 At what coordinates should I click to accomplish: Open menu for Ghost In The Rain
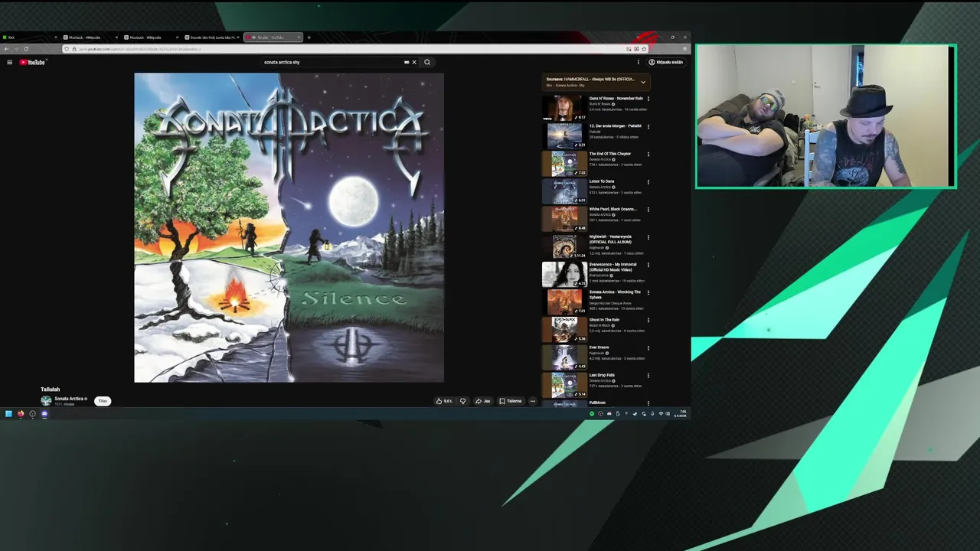tap(648, 320)
